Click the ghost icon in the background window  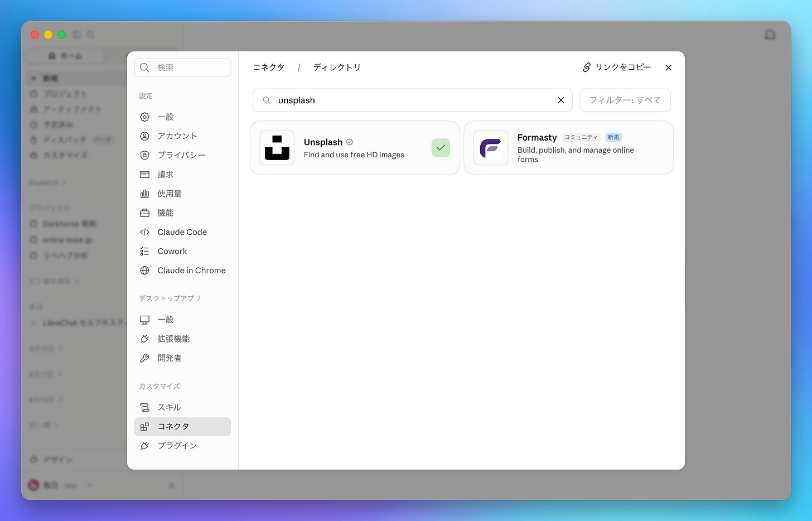(x=770, y=35)
